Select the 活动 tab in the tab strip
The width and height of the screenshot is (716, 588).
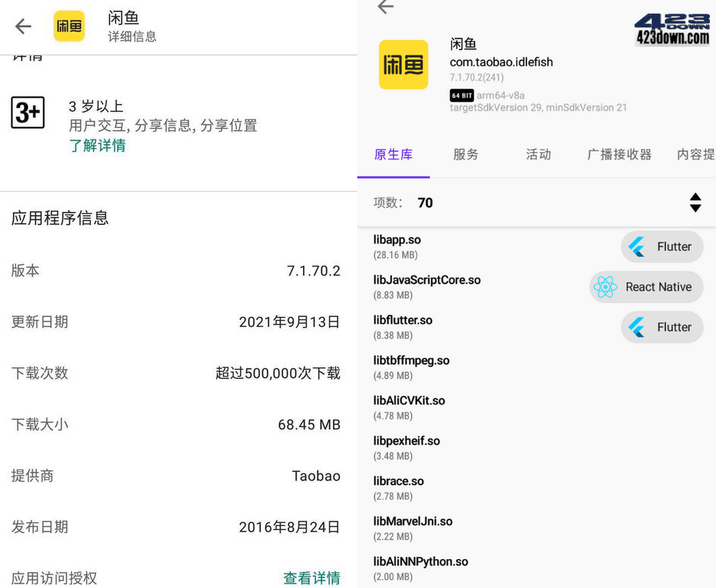point(538,155)
